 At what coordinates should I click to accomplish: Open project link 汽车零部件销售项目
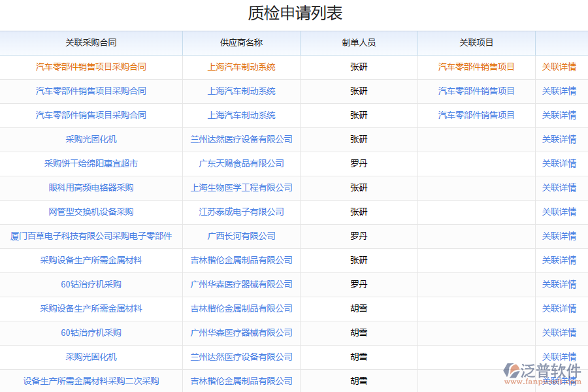pyautogui.click(x=476, y=67)
